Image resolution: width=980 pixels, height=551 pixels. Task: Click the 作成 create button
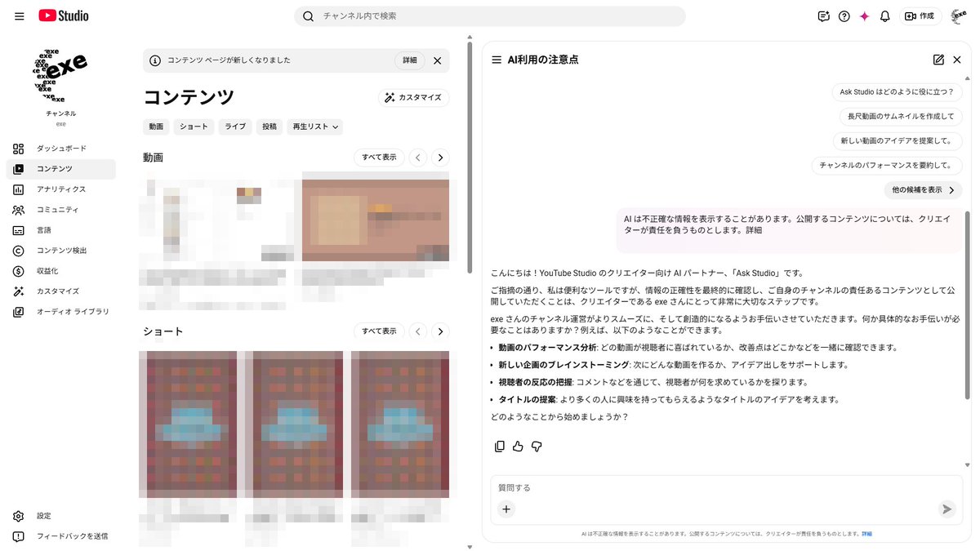click(x=920, y=16)
